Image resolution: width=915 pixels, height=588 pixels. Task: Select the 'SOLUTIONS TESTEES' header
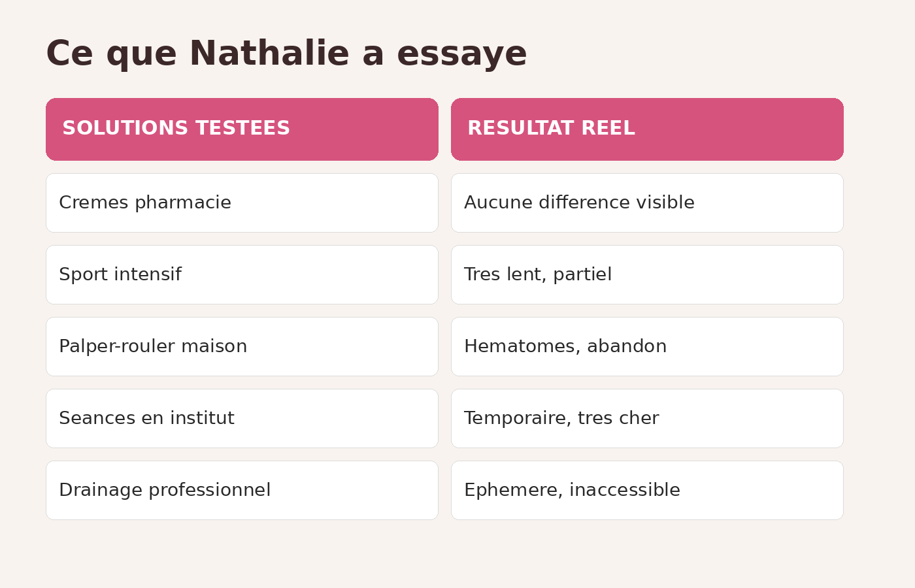click(x=242, y=129)
